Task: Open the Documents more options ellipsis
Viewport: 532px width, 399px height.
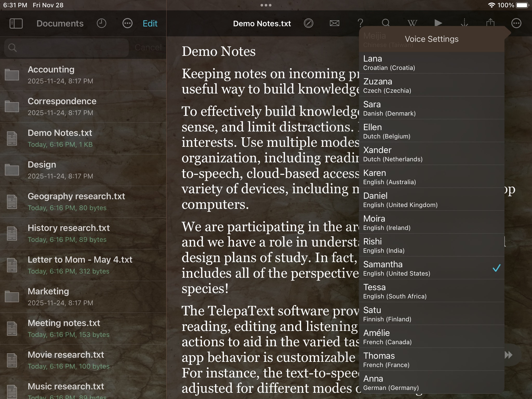Action: tap(127, 23)
